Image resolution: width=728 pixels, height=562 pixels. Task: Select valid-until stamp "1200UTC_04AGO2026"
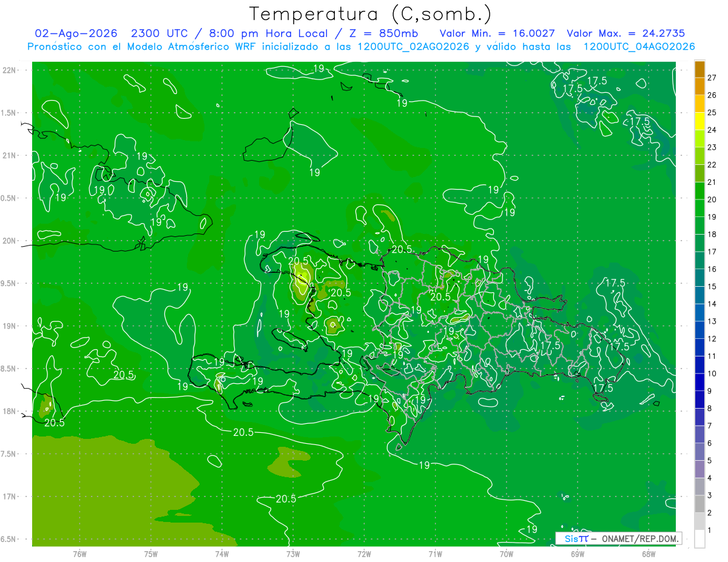639,47
